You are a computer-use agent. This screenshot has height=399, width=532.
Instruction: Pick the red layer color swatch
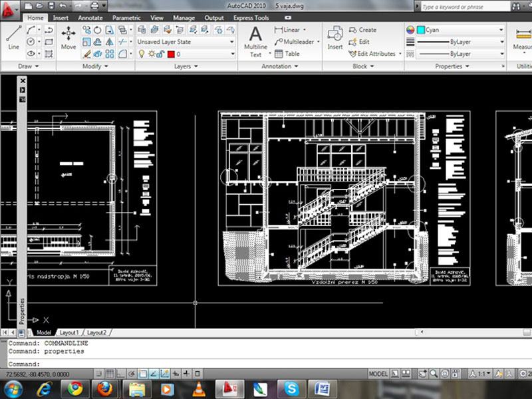pos(171,53)
